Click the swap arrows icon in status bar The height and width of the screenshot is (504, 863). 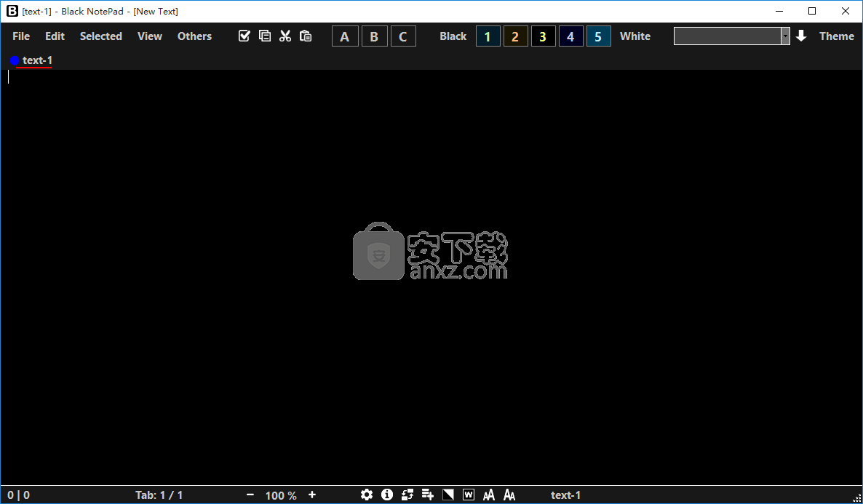tap(407, 495)
